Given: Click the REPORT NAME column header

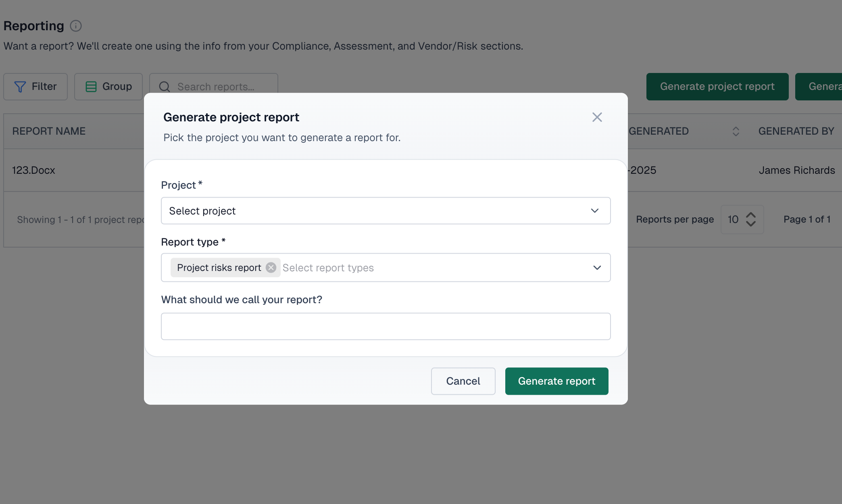Looking at the screenshot, I should point(49,131).
